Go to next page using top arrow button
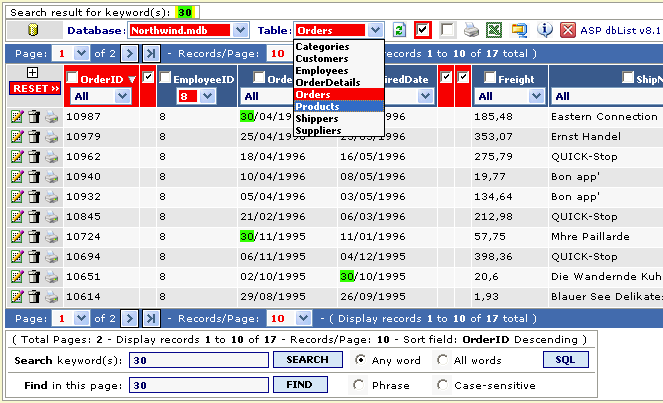The height and width of the screenshot is (403, 663). point(128,53)
